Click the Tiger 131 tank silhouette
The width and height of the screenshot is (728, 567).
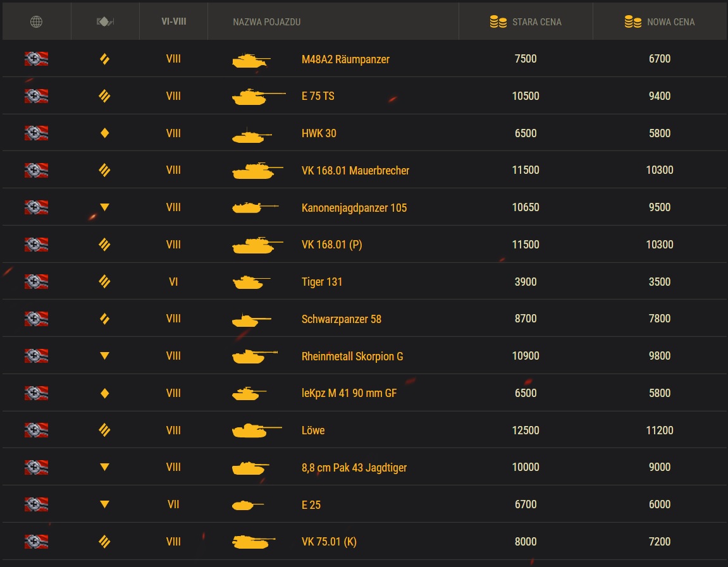(251, 282)
